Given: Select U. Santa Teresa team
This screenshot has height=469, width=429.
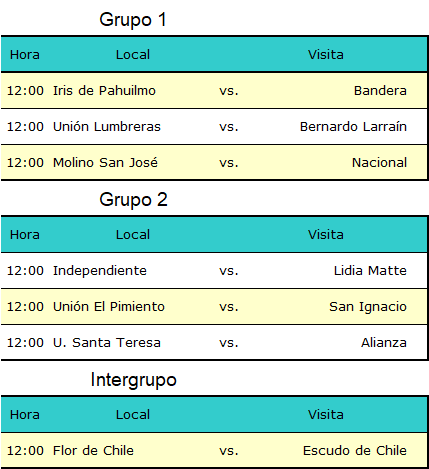Looking at the screenshot, I should click(x=107, y=343).
